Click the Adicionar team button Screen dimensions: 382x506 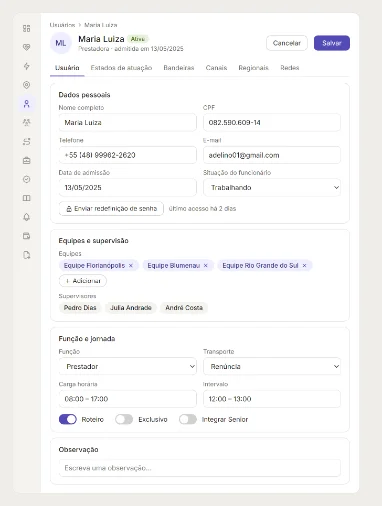[x=83, y=281]
